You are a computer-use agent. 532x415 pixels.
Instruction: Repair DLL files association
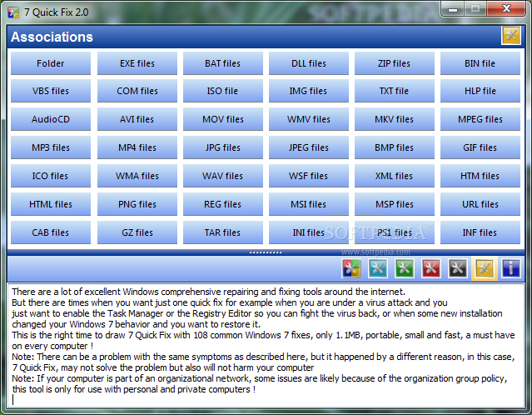coord(309,63)
